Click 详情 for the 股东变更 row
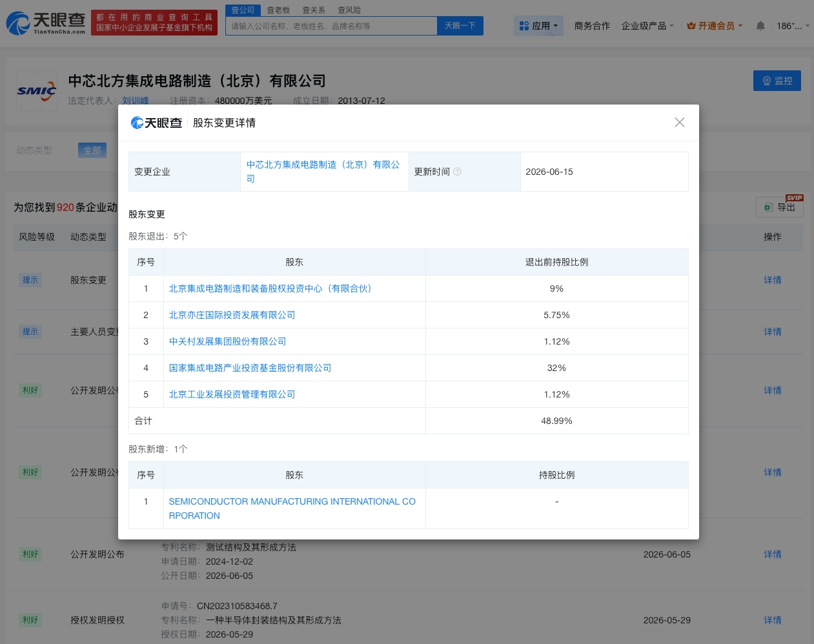This screenshot has height=644, width=814. (772, 280)
